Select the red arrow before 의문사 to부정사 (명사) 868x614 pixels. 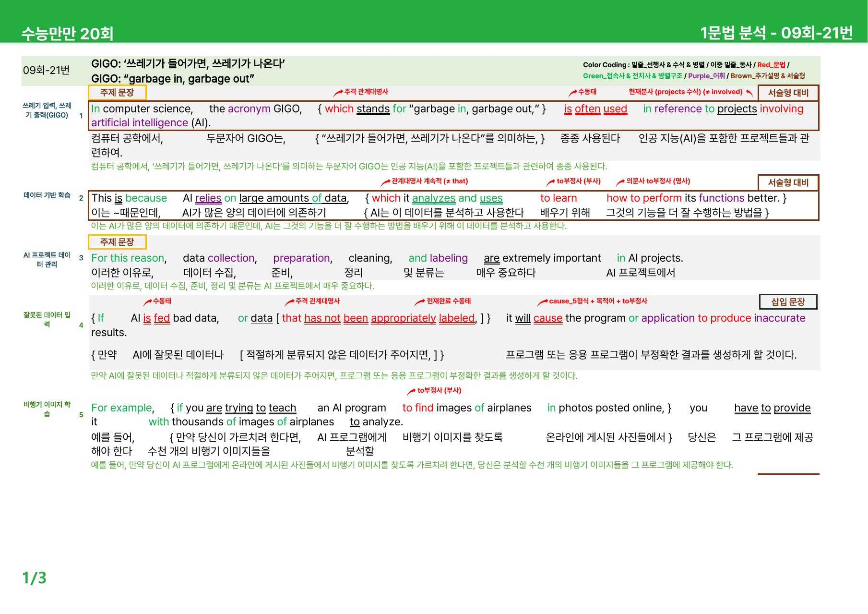620,182
